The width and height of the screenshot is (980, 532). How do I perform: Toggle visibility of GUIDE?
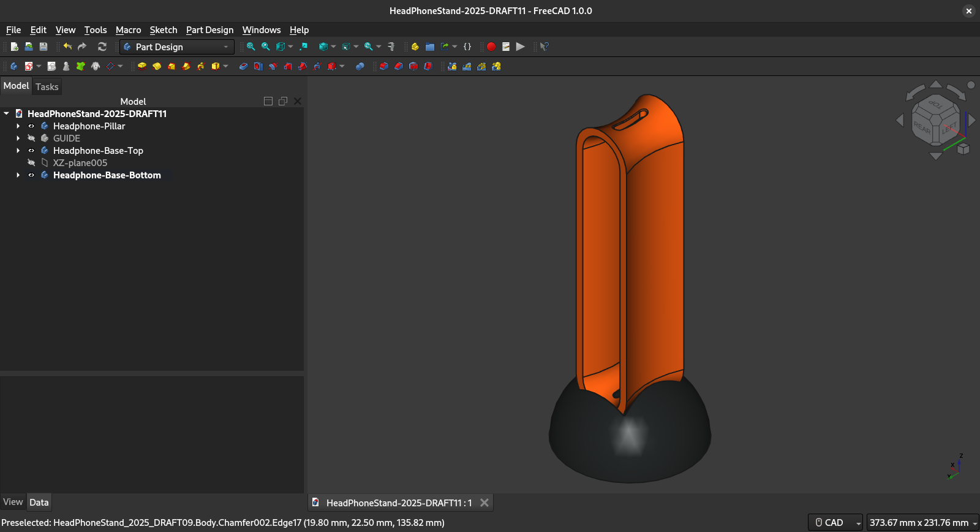(x=31, y=139)
